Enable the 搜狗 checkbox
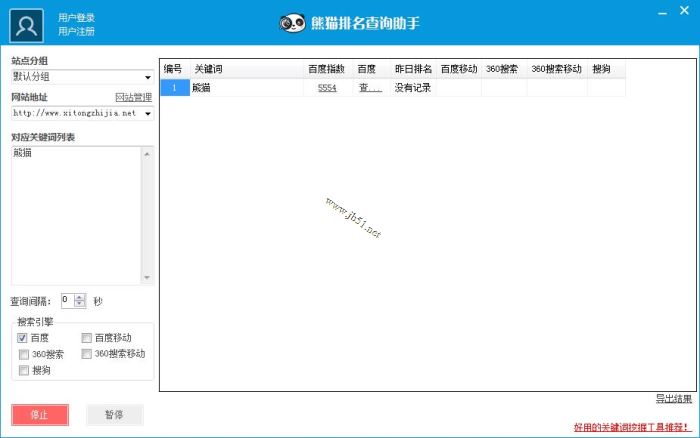 [x=24, y=370]
